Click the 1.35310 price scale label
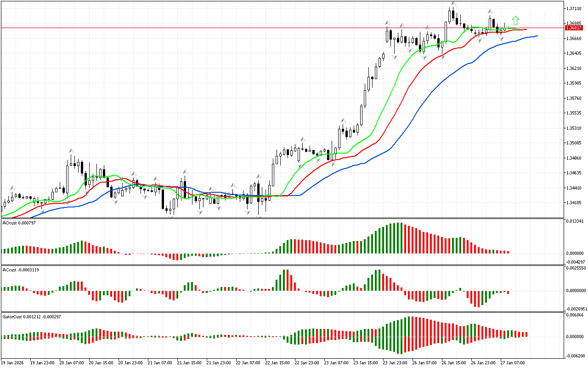The height and width of the screenshot is (368, 588). pyautogui.click(x=575, y=128)
